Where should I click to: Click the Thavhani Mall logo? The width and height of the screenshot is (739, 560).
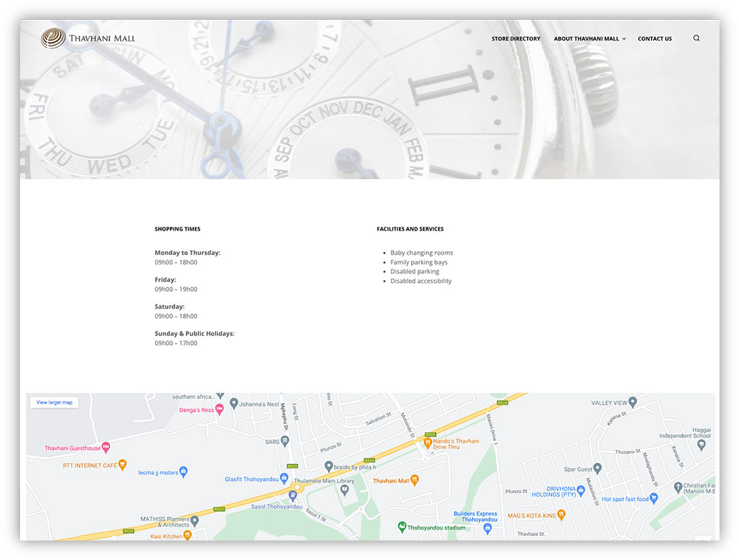coord(88,38)
